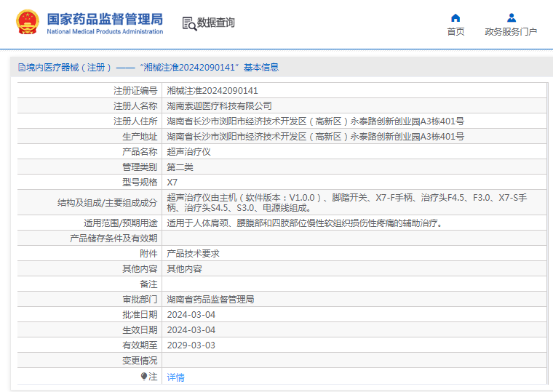Click the 审批部门 label
Image resolution: width=553 pixels, height=392 pixels.
[140, 300]
